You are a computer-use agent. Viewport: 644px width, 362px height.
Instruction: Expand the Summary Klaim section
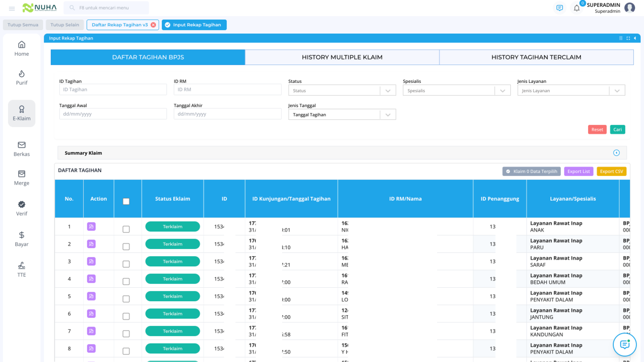[x=616, y=153]
